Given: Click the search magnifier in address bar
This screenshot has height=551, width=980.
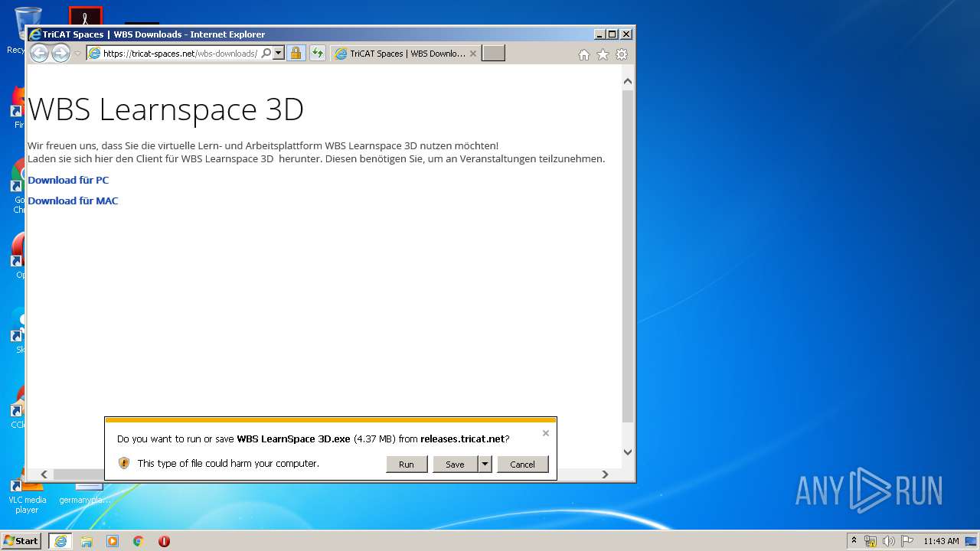Looking at the screenshot, I should coord(266,54).
